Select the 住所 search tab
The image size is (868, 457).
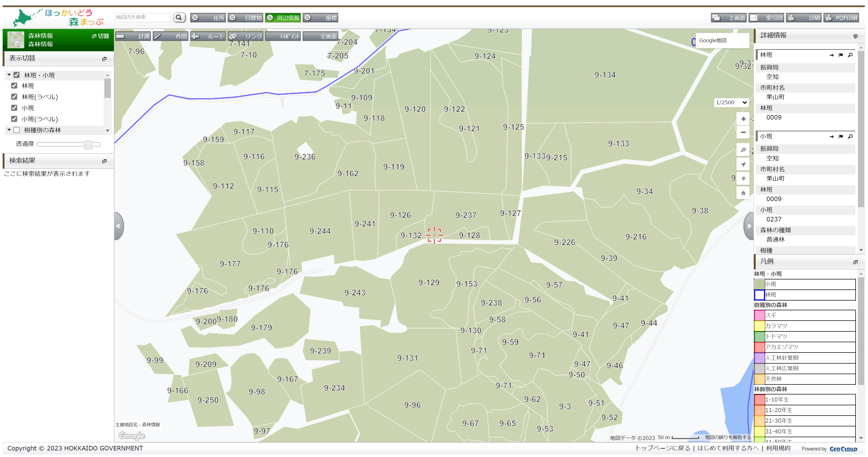[209, 17]
